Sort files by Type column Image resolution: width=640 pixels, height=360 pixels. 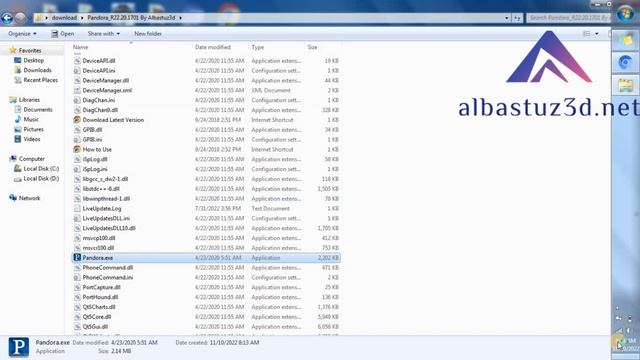coord(258,47)
